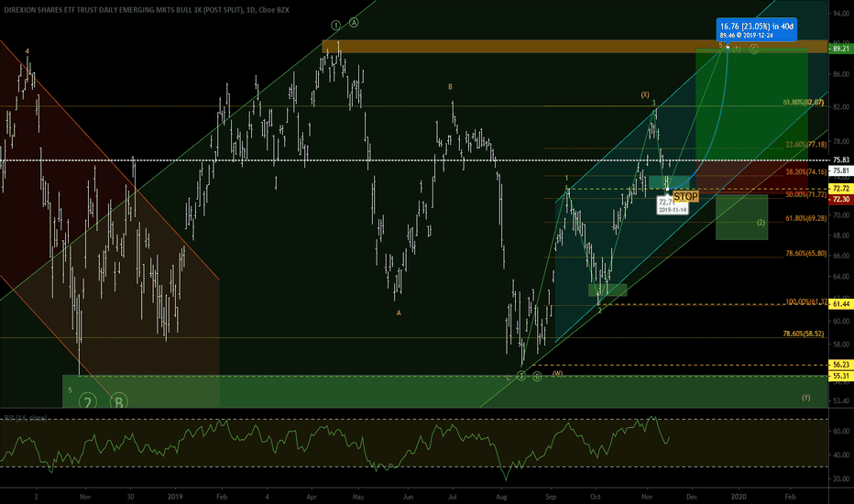Click 82.00 on the price axis
The height and width of the screenshot is (504, 854).
[x=841, y=107]
